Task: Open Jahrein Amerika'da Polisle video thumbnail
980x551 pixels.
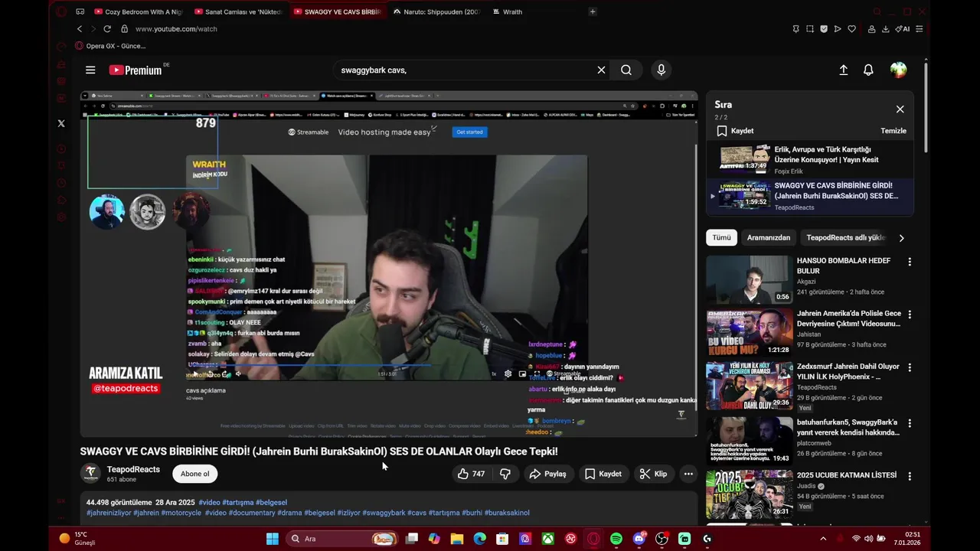Action: [750, 332]
